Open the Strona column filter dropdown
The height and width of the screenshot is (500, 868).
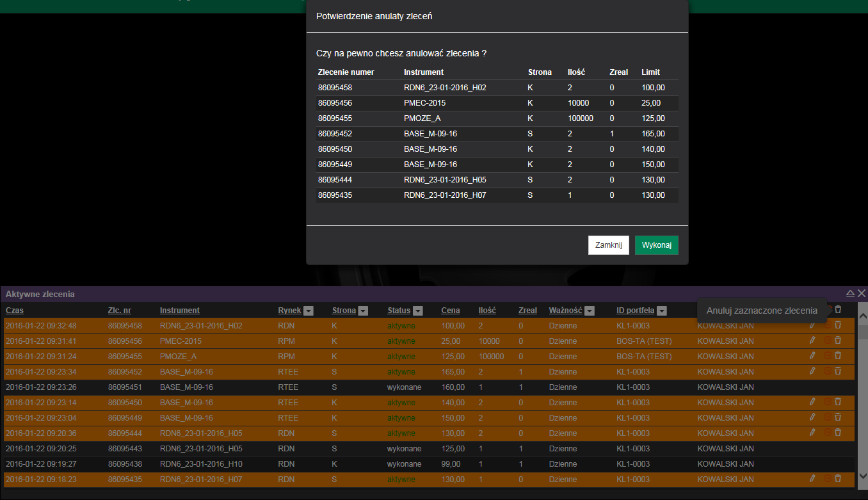[363, 310]
